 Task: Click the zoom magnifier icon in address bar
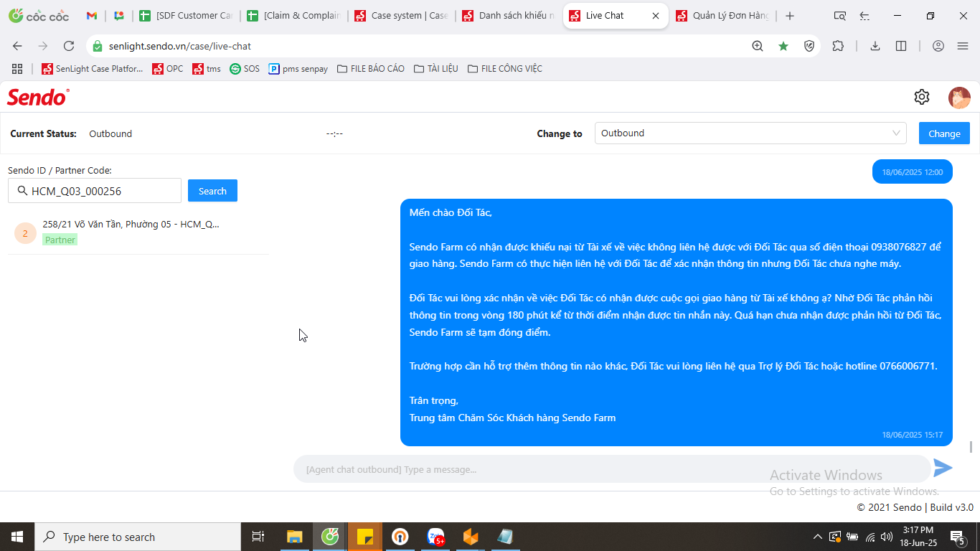pos(758,46)
